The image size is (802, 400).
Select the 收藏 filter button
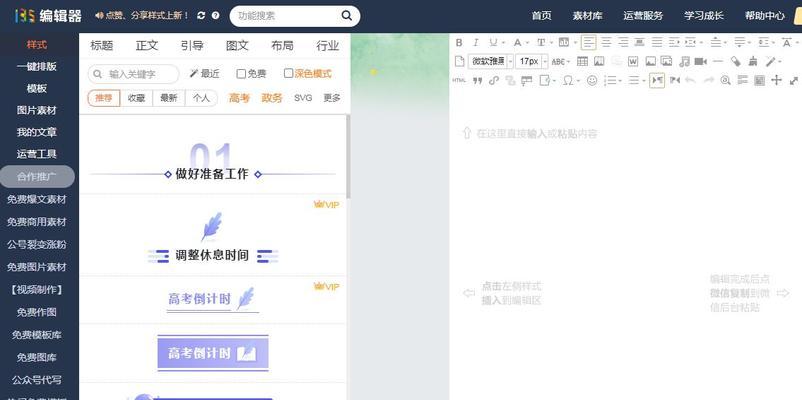point(137,98)
